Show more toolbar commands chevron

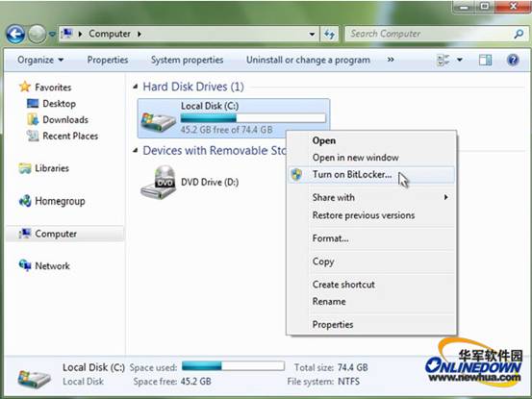tap(391, 60)
